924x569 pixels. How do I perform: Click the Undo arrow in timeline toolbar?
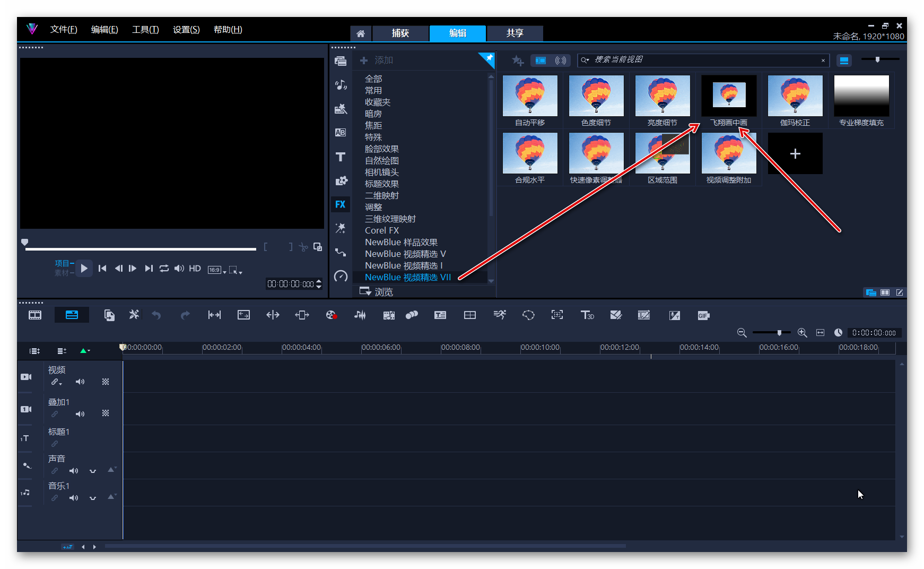[x=156, y=315]
